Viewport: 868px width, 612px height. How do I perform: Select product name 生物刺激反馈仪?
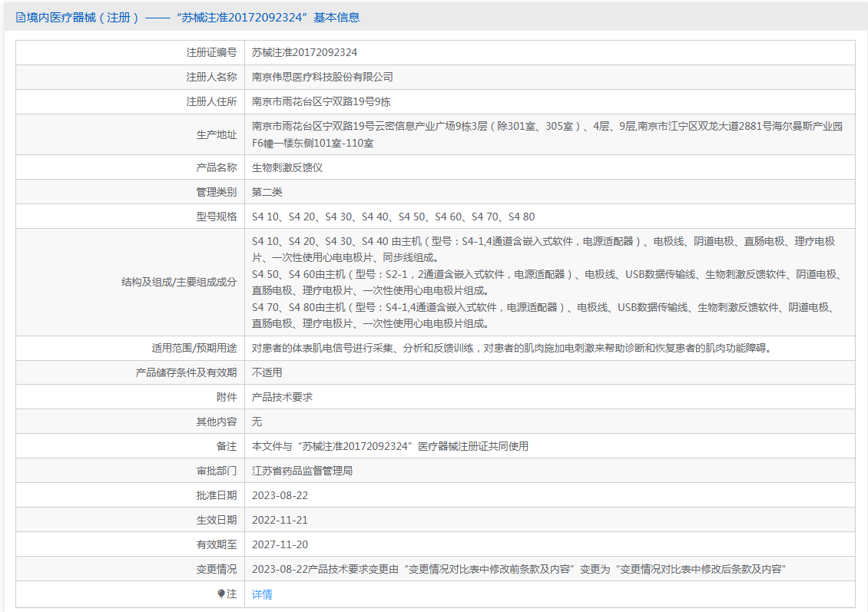coord(287,167)
